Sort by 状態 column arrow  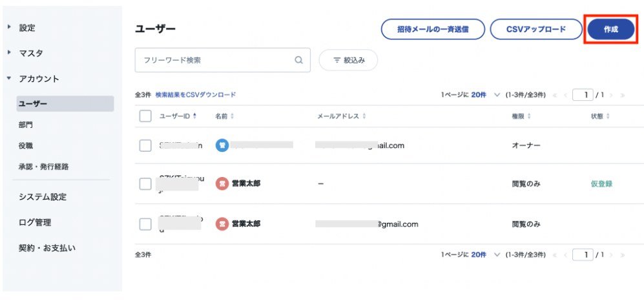pos(608,116)
